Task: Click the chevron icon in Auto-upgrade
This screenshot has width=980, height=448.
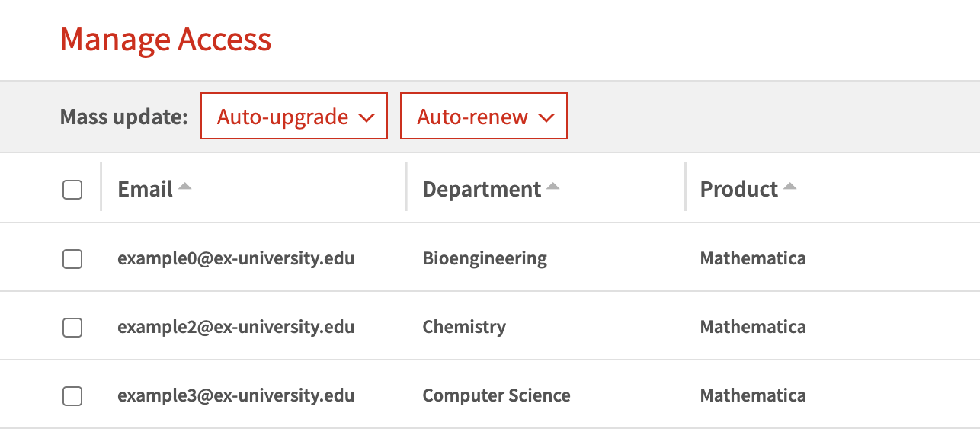Action: click(367, 117)
